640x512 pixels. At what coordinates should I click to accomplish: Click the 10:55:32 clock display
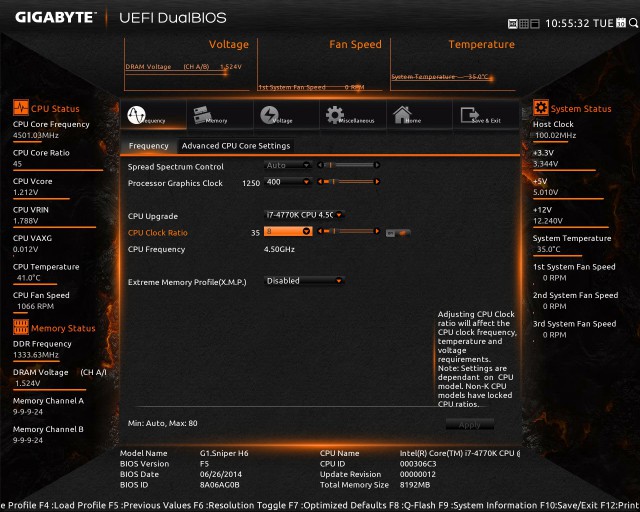click(x=567, y=23)
